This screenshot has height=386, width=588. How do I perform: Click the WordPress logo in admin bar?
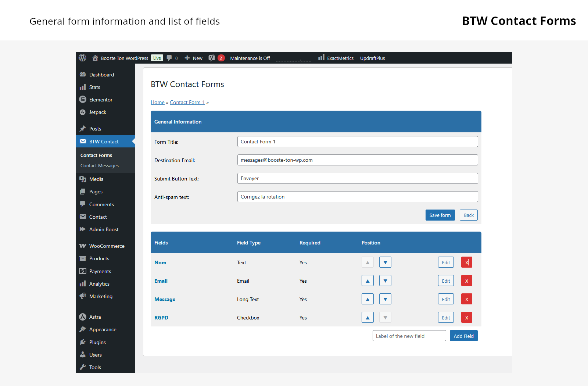pos(83,58)
